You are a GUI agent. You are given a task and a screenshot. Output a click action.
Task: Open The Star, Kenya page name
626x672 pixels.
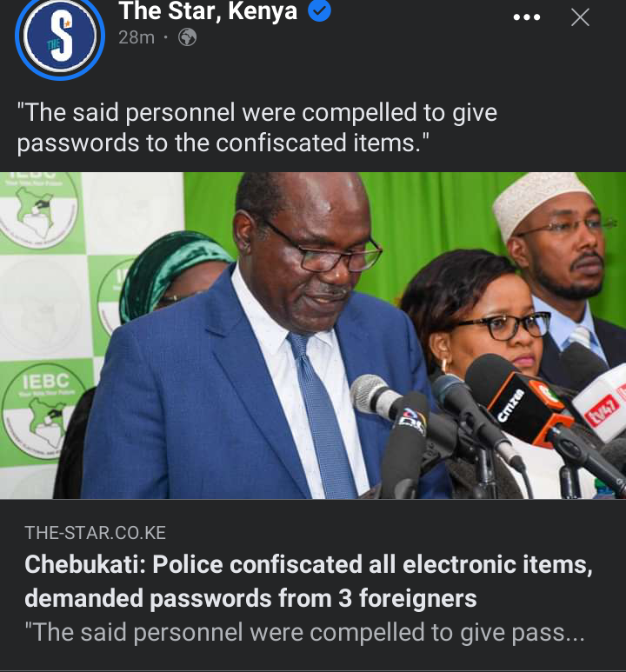coord(208,11)
